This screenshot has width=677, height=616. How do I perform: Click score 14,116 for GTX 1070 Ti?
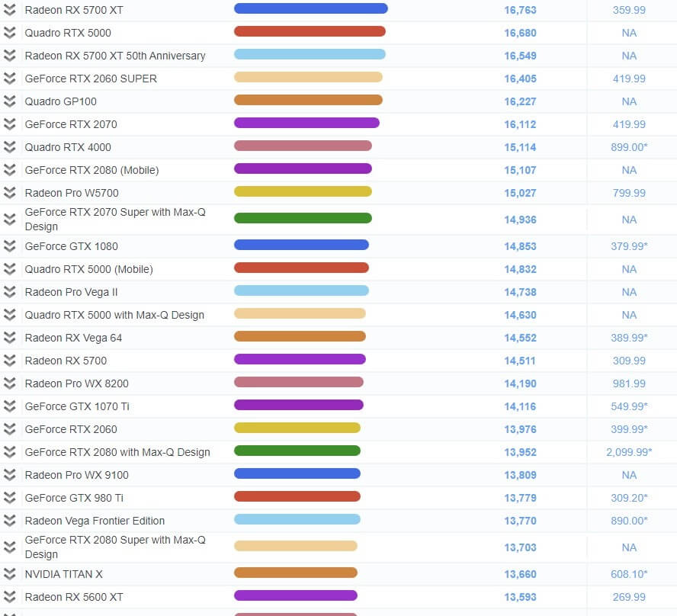coord(520,406)
